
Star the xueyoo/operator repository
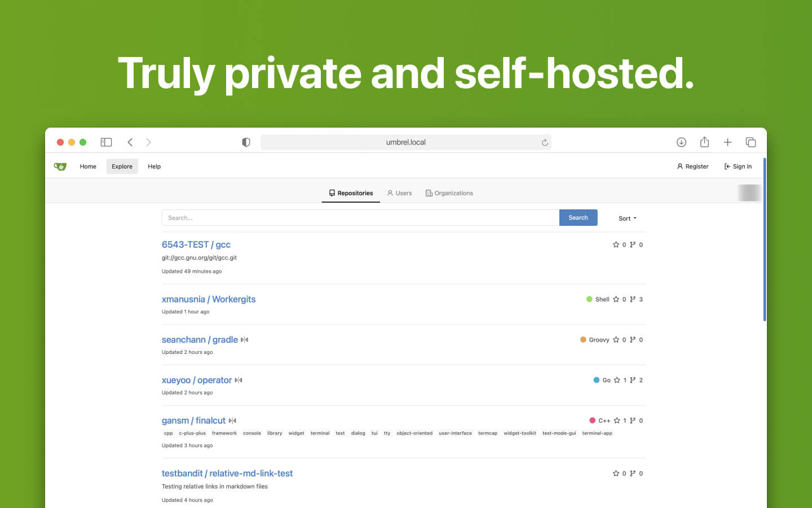(x=616, y=380)
